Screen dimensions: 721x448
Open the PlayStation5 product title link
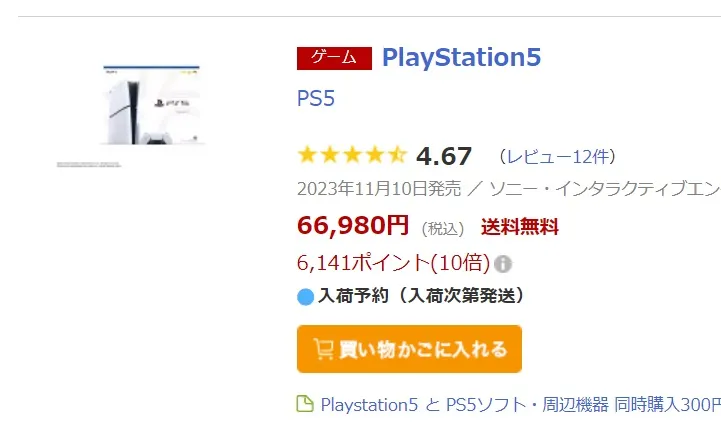tap(461, 57)
